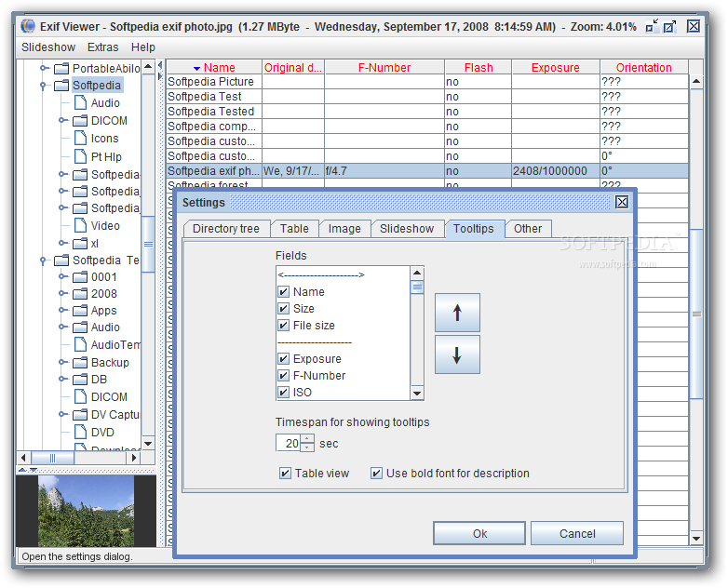
Task: Uncheck the Name field checkbox
Action: 283,292
